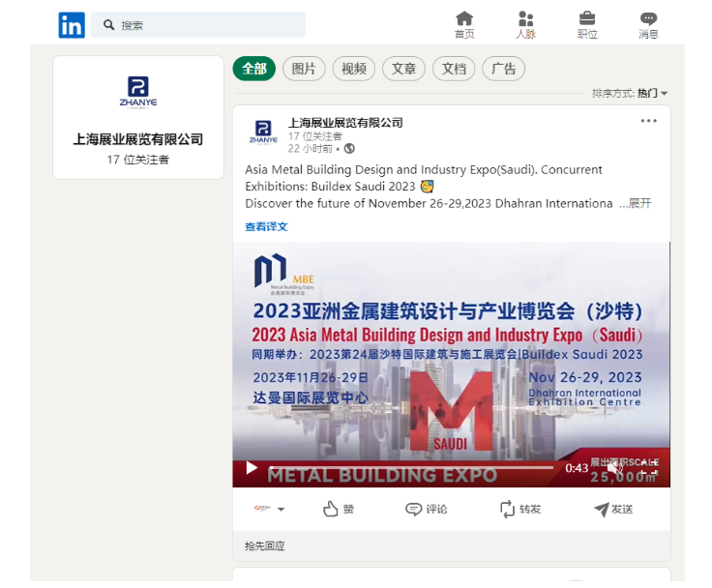
Task: Click the ZHANYE logo in sidebar card
Action: (x=138, y=93)
